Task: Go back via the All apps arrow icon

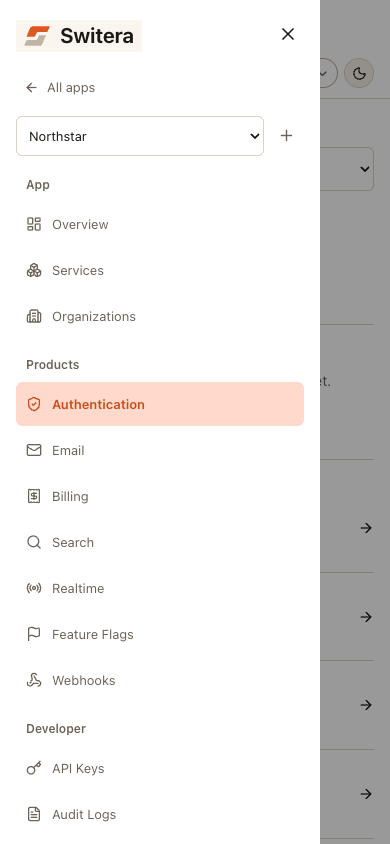Action: 31,88
